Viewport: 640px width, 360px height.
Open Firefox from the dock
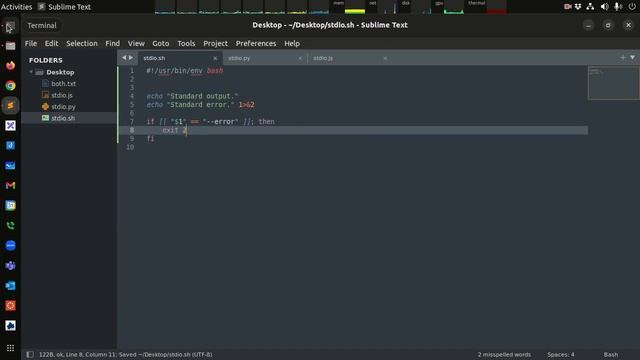[x=11, y=65]
